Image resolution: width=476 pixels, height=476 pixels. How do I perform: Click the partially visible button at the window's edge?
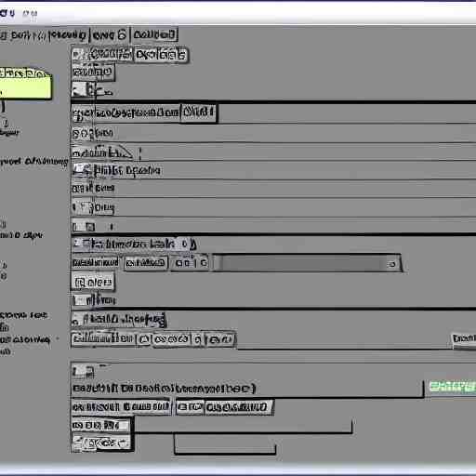pos(464,338)
